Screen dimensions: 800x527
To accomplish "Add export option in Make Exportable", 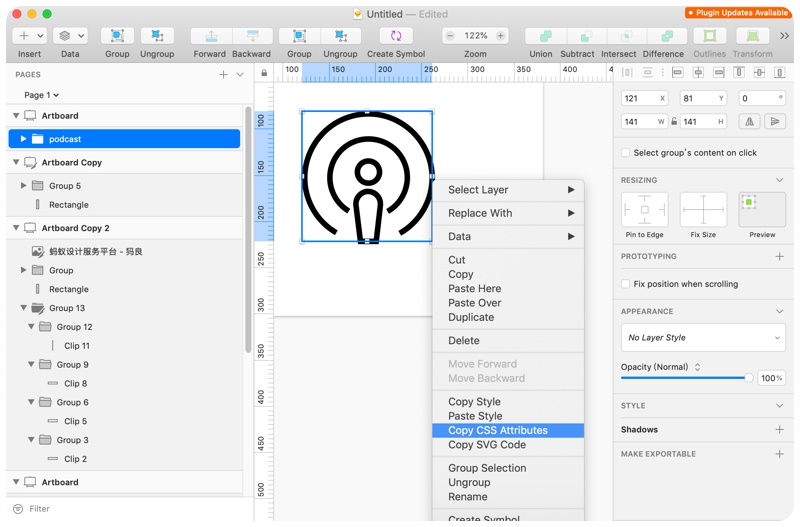I will 780,454.
